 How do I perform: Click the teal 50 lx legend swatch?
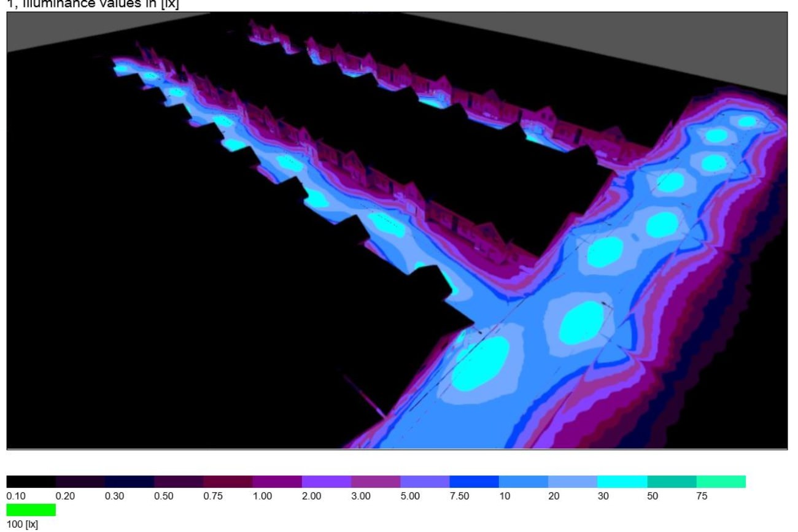pos(672,482)
